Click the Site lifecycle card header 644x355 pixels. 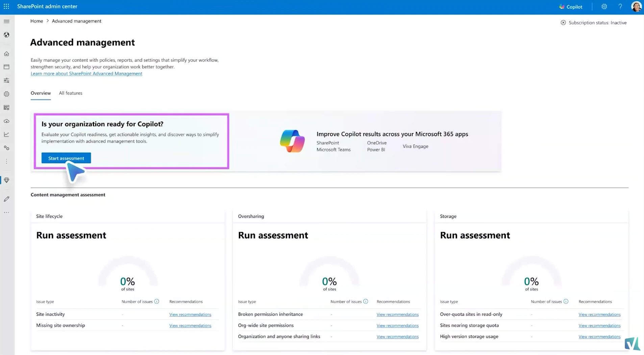pyautogui.click(x=49, y=216)
